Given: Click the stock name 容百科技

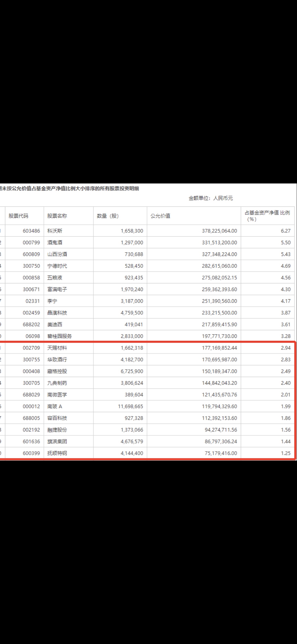Looking at the screenshot, I should (57, 418).
